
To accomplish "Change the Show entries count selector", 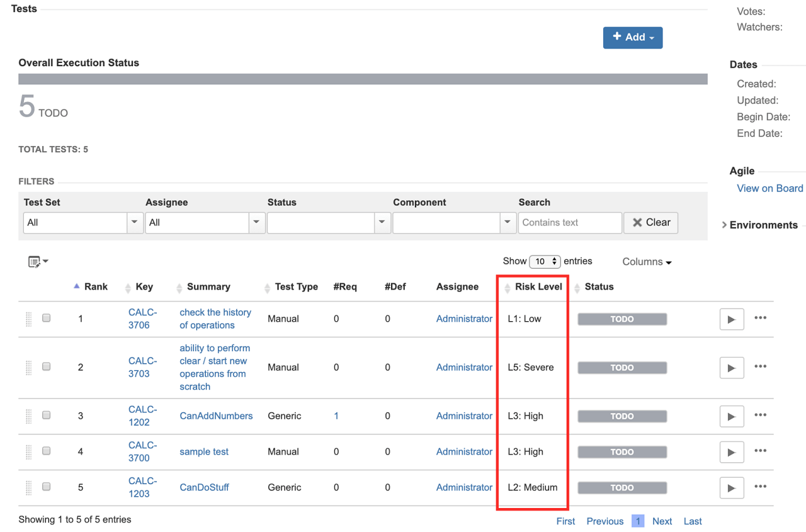I will [545, 261].
